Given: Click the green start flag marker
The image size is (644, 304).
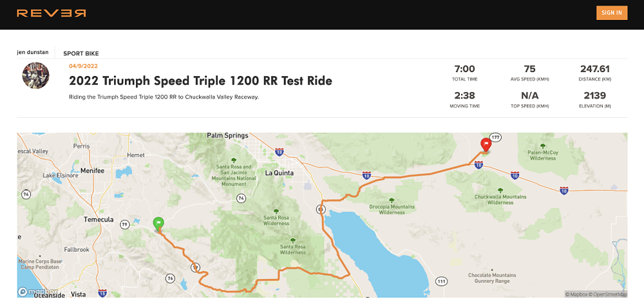Looking at the screenshot, I should click(158, 223).
